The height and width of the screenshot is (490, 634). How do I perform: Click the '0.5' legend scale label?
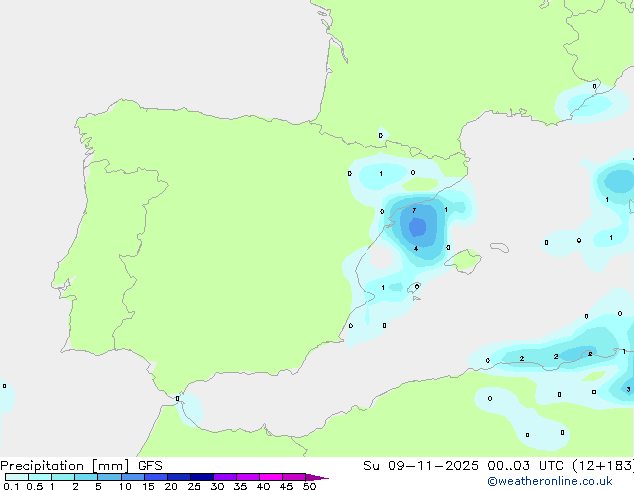(x=35, y=486)
